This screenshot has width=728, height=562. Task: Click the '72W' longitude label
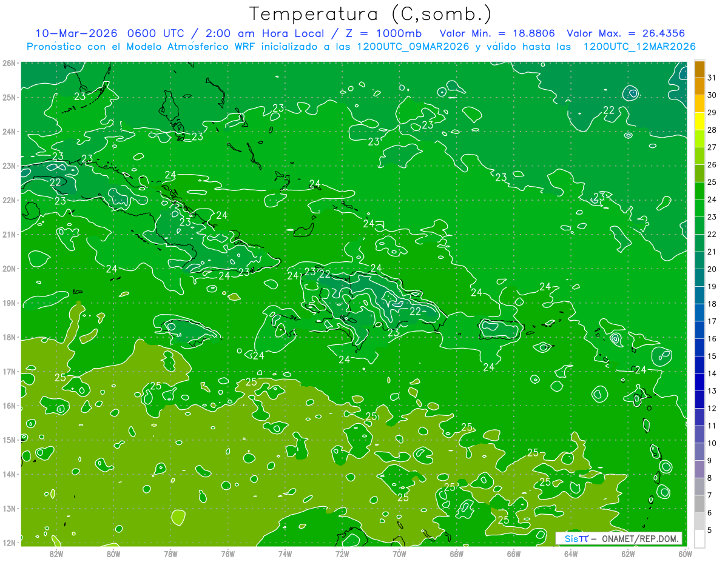pos(342,554)
